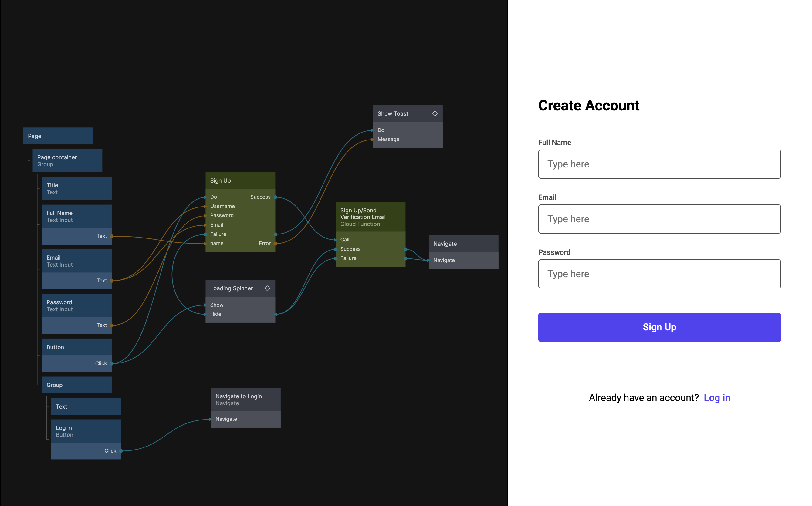Viewport: 812px width, 506px height.
Task: Click the Full Name Text output port dot
Action: [111, 236]
